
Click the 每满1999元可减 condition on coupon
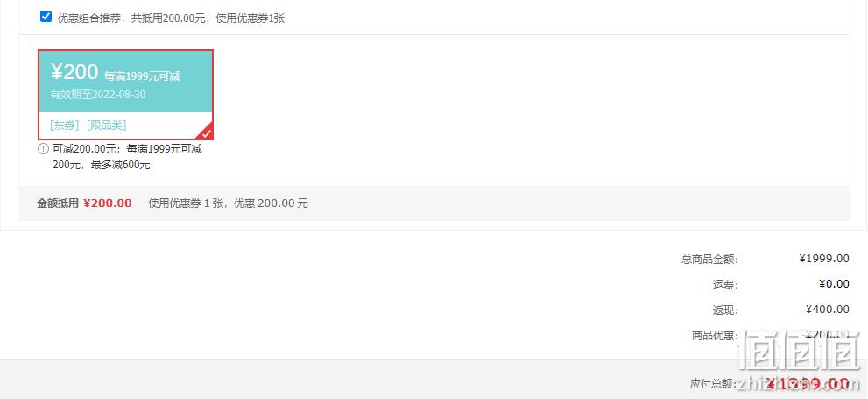pyautogui.click(x=142, y=76)
